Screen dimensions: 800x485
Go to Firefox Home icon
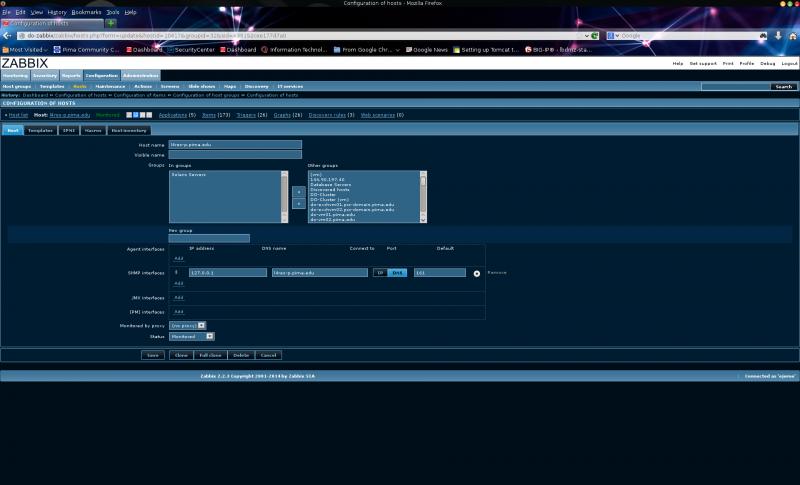point(792,36)
